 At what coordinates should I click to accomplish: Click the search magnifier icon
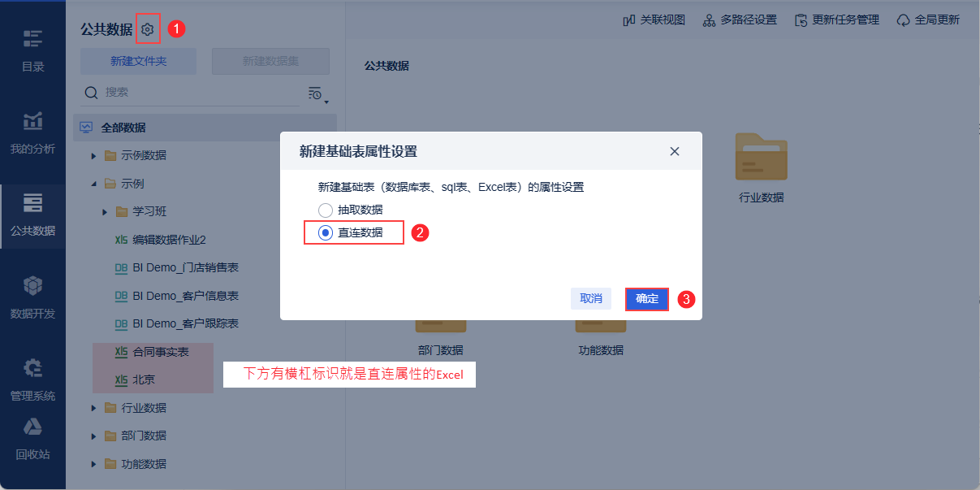[x=92, y=93]
